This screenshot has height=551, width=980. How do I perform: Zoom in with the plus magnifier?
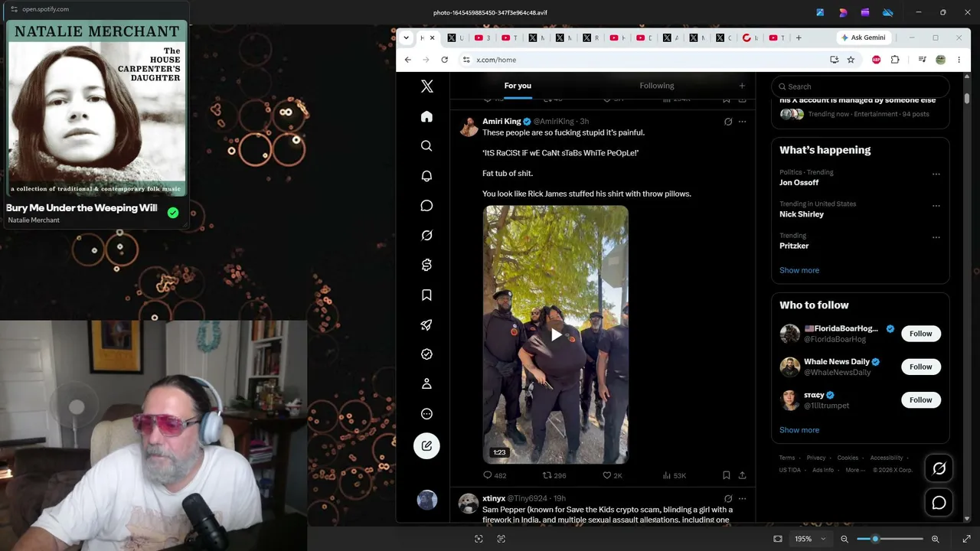click(x=936, y=539)
